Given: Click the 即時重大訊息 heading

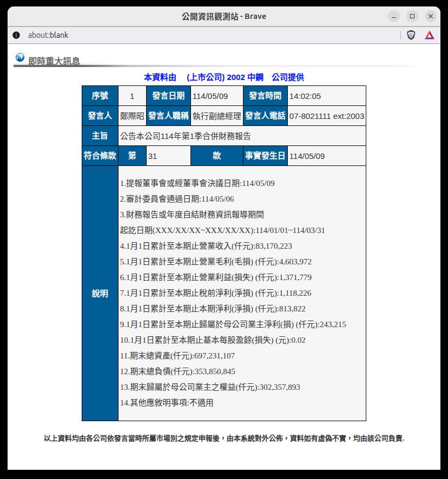Looking at the screenshot, I should 54,61.
